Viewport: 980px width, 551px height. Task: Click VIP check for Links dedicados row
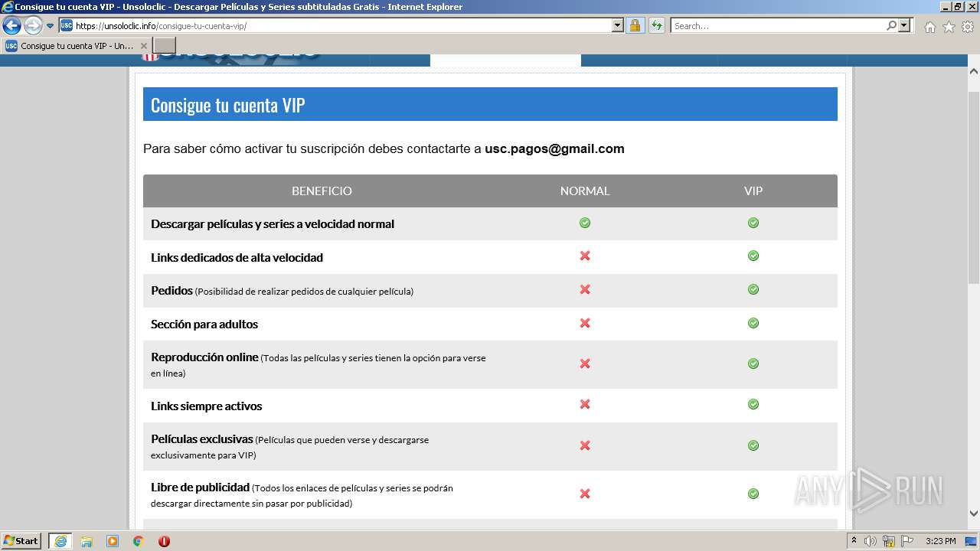753,256
